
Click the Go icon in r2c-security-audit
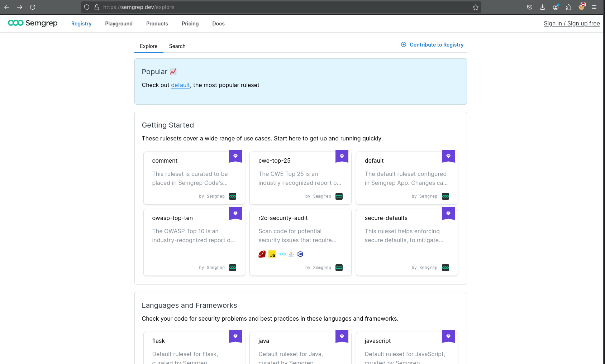282,254
